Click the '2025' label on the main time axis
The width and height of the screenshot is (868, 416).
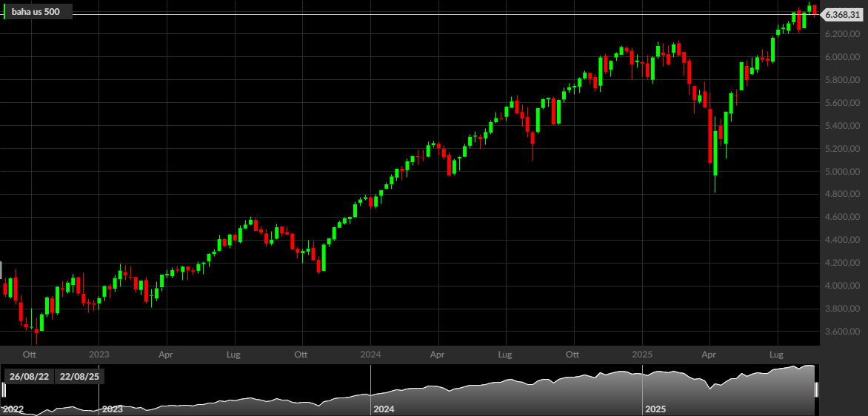(642, 354)
